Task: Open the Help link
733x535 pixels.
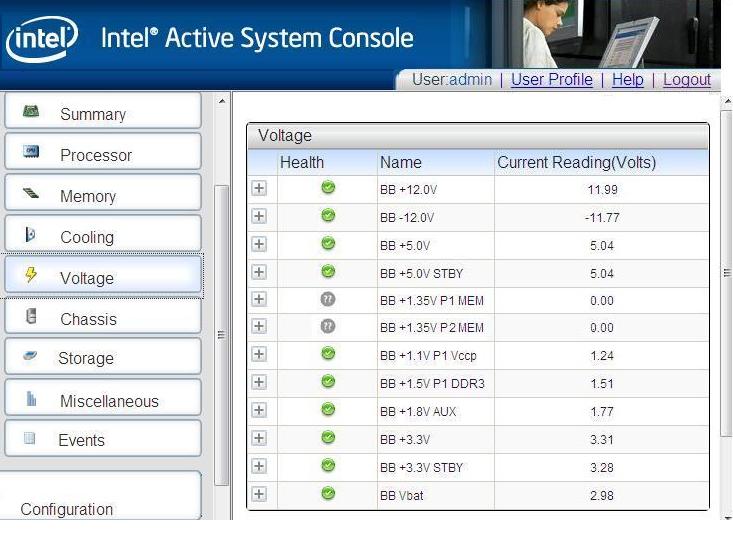Action: (627, 80)
